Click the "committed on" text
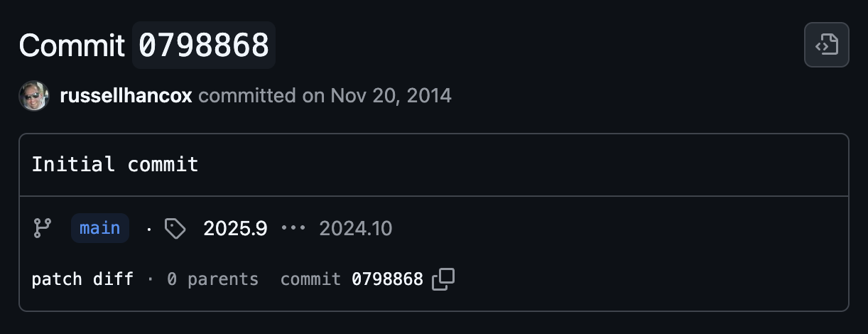868x334 pixels. (261, 95)
